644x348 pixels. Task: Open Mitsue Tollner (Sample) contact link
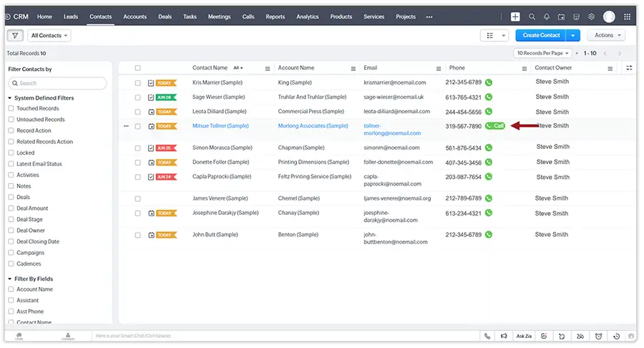click(x=220, y=126)
